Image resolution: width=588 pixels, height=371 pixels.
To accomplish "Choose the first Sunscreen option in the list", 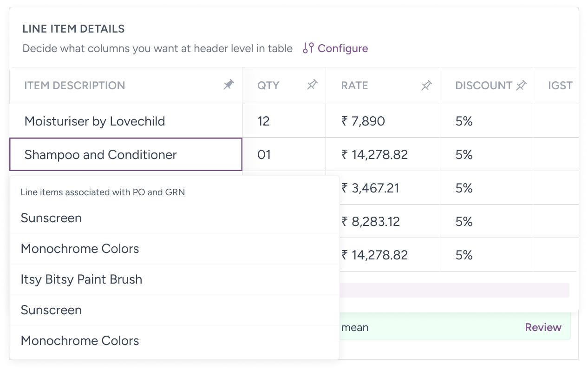I will pyautogui.click(x=51, y=218).
